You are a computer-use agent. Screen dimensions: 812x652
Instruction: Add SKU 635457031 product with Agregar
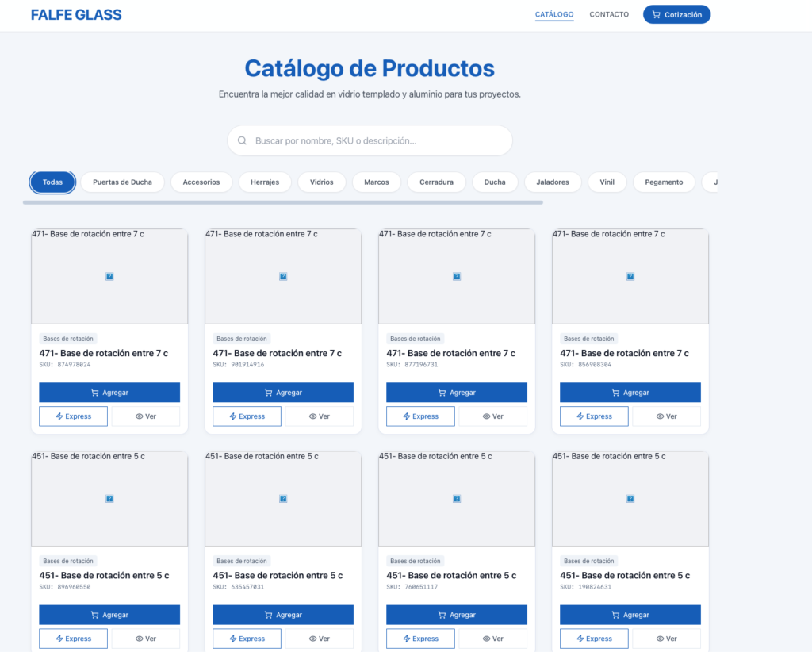tap(283, 615)
